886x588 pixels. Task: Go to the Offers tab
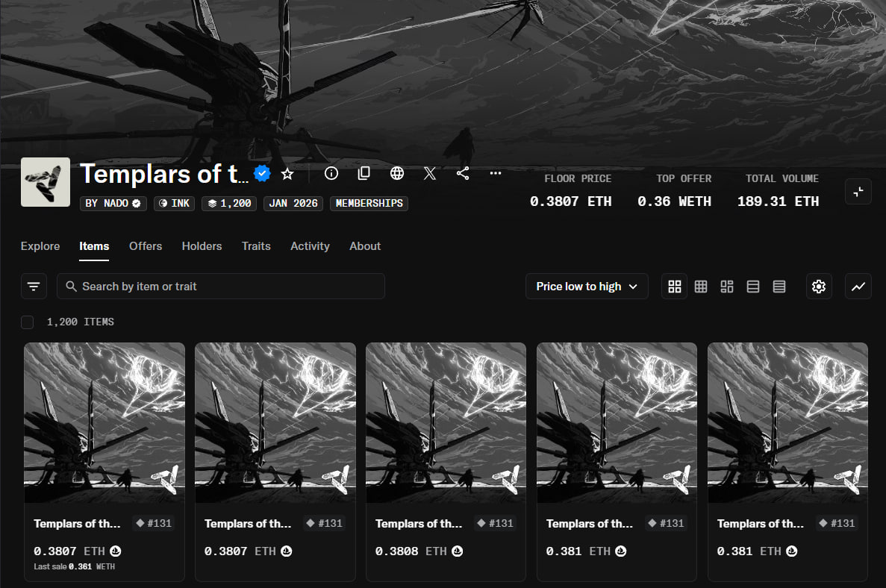pos(146,246)
